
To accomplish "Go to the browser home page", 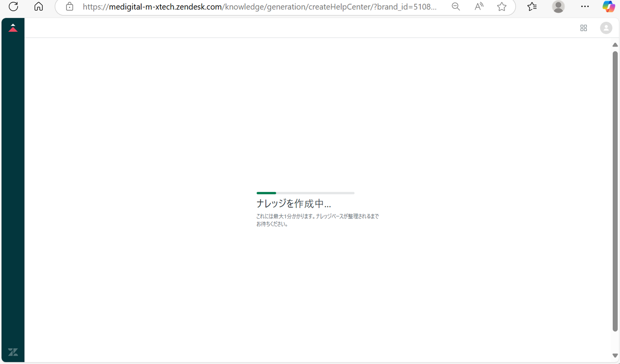I will (x=39, y=7).
